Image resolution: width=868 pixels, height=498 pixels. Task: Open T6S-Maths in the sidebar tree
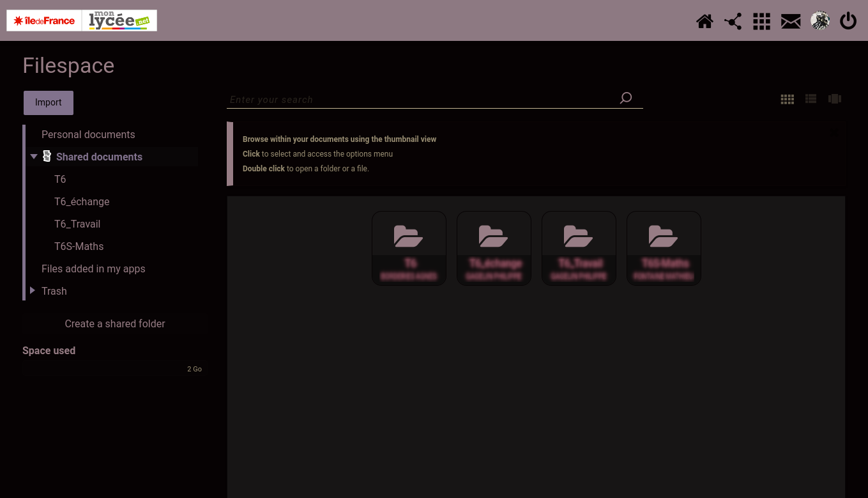point(79,246)
